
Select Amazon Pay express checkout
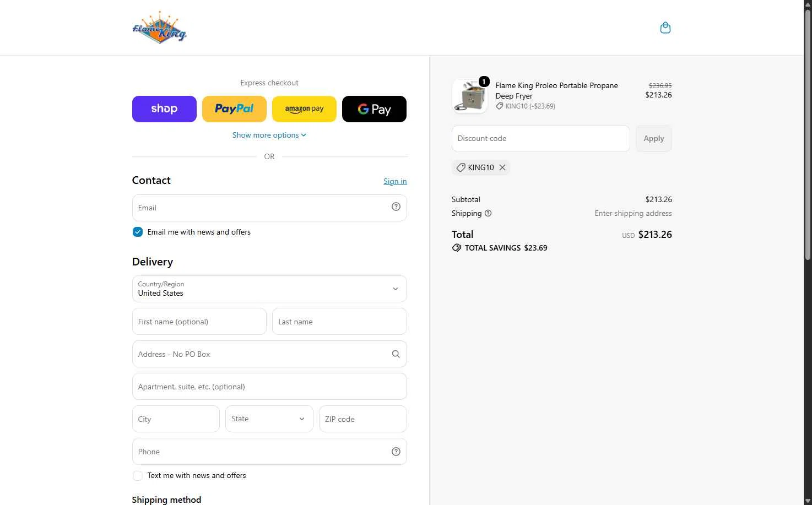pyautogui.click(x=304, y=109)
